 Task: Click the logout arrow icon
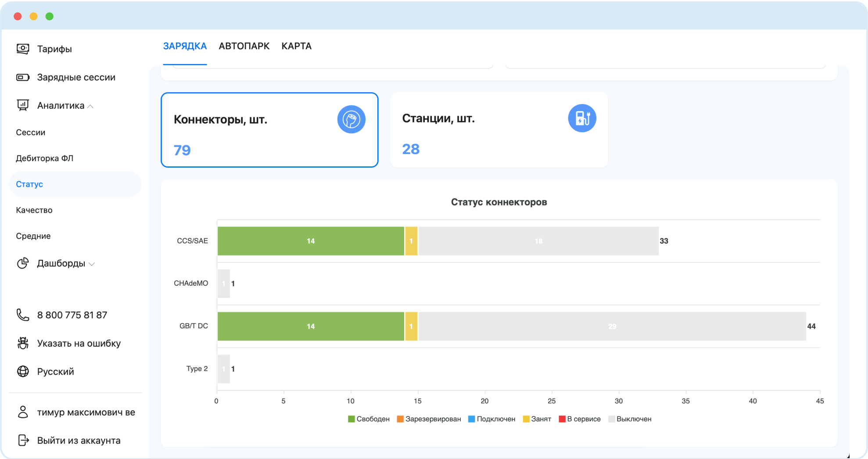point(23,440)
